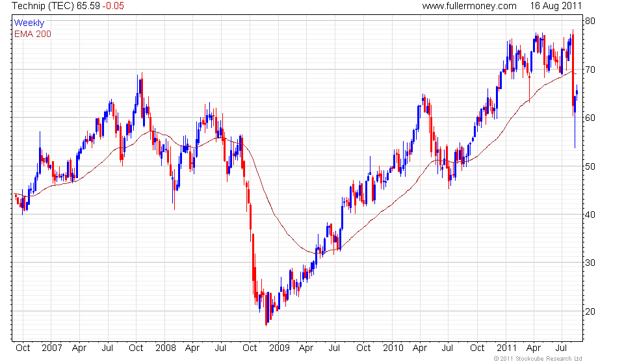Viewport: 637px width, 364px height.
Task: Select the EMA 200 legend label
Action: [x=32, y=34]
